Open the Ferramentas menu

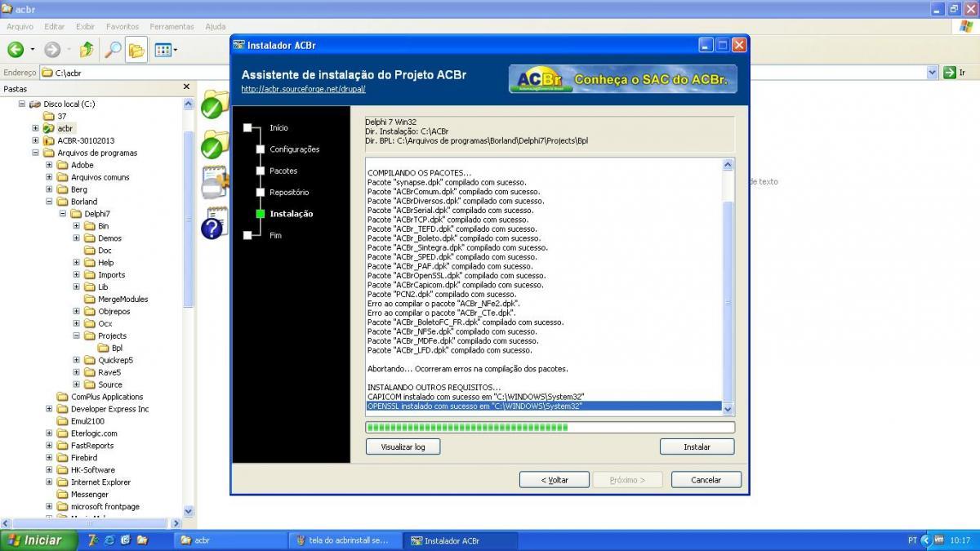tap(172, 26)
